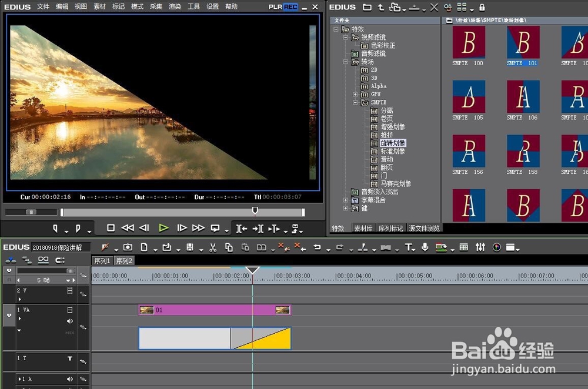Click the Rewind button in player
Image resolution: width=588 pixels, height=389 pixels.
tap(128, 228)
